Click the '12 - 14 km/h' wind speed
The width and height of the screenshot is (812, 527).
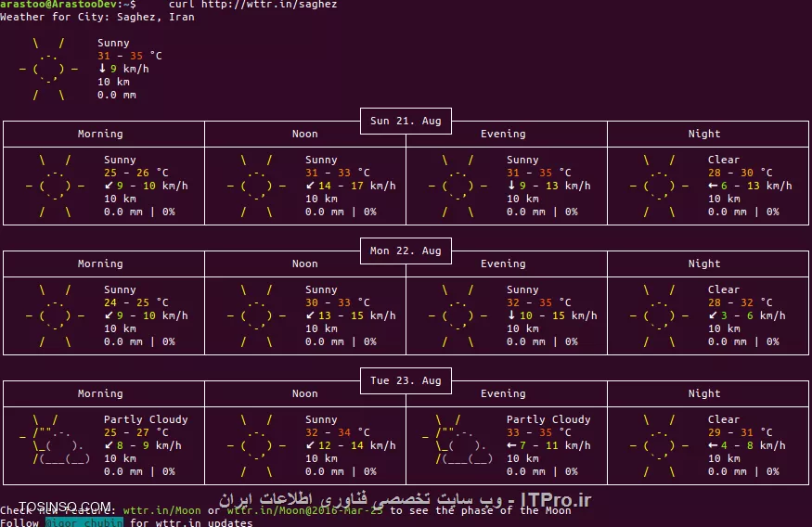[356, 445]
